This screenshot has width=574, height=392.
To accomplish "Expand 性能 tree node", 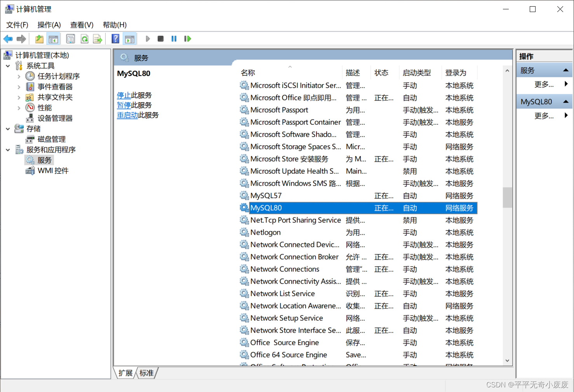I will click(19, 108).
